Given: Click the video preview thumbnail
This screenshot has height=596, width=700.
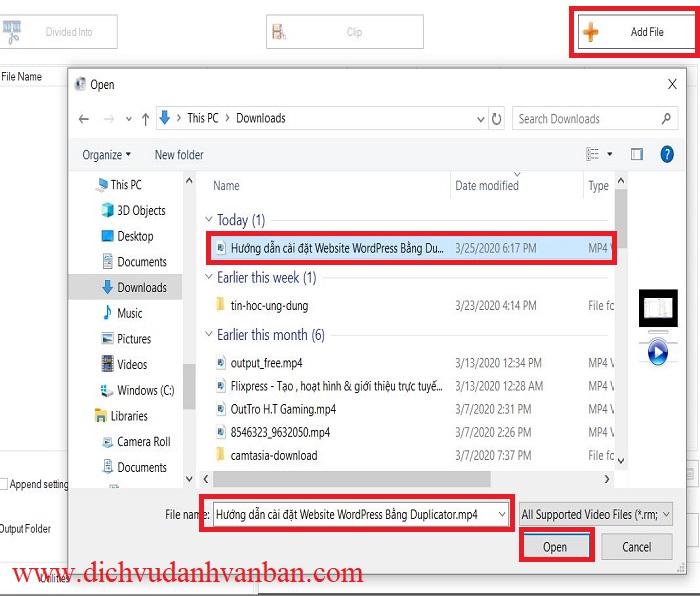Looking at the screenshot, I should click(x=658, y=308).
